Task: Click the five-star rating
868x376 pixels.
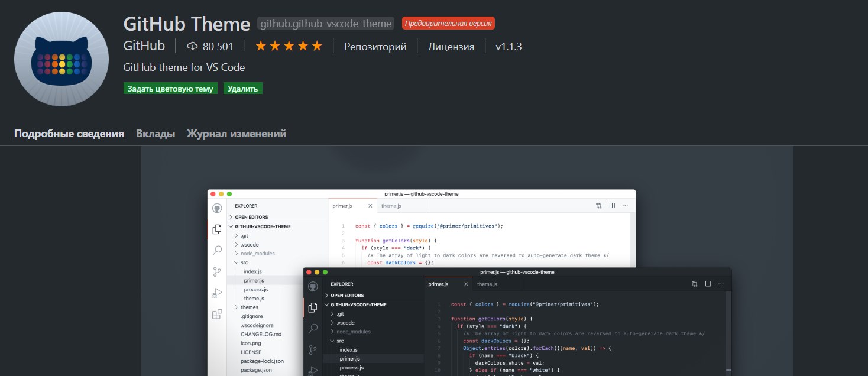Action: coord(289,46)
